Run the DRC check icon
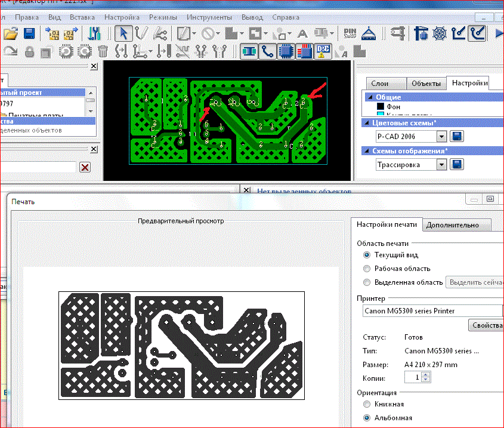This screenshot has width=504, height=428. [323, 51]
